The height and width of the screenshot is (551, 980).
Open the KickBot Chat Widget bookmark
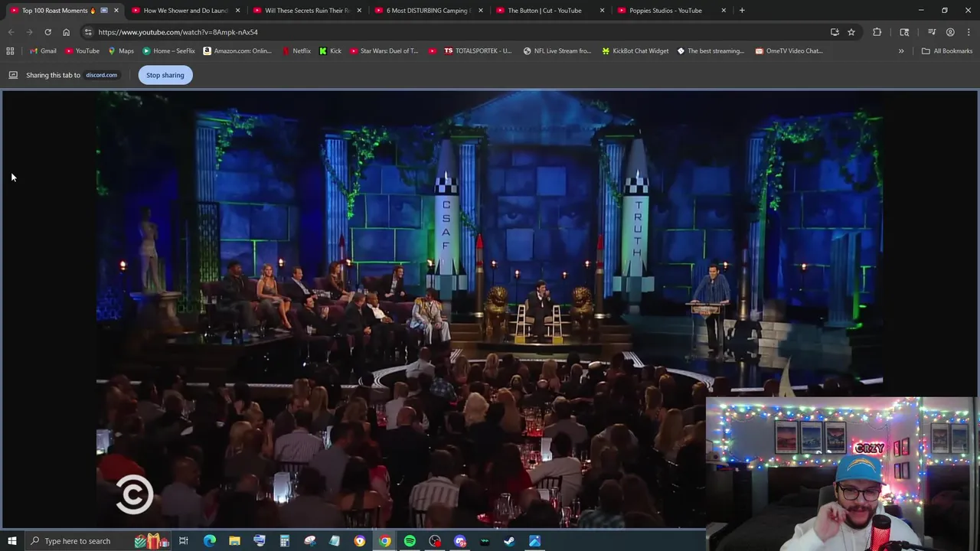pos(635,51)
